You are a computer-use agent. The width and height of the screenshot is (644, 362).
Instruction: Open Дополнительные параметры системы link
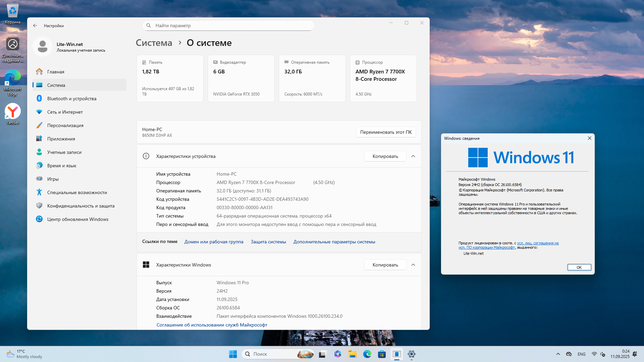coord(334,242)
